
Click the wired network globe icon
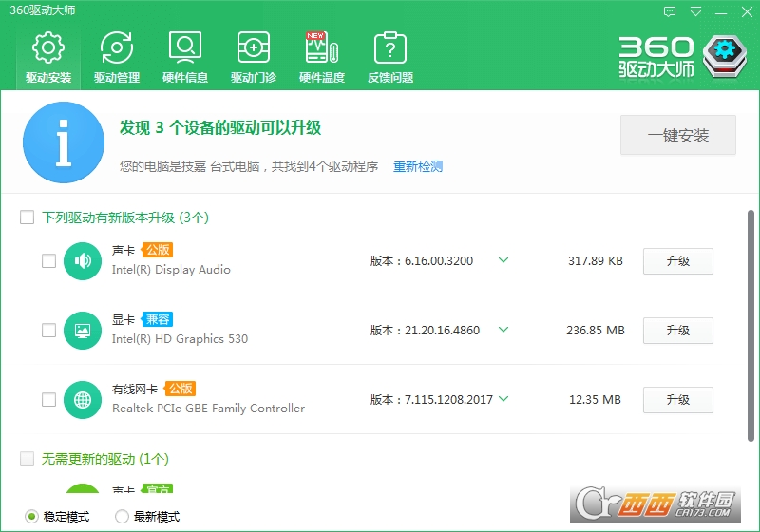(83, 400)
